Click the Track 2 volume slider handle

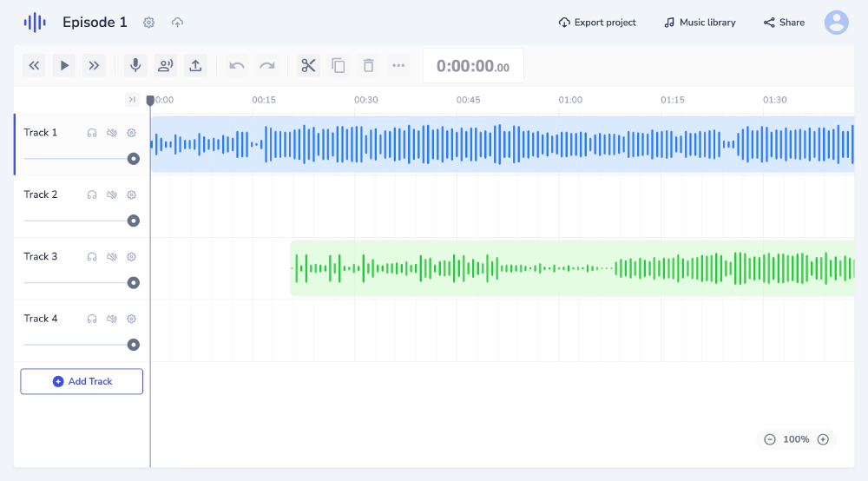click(134, 221)
